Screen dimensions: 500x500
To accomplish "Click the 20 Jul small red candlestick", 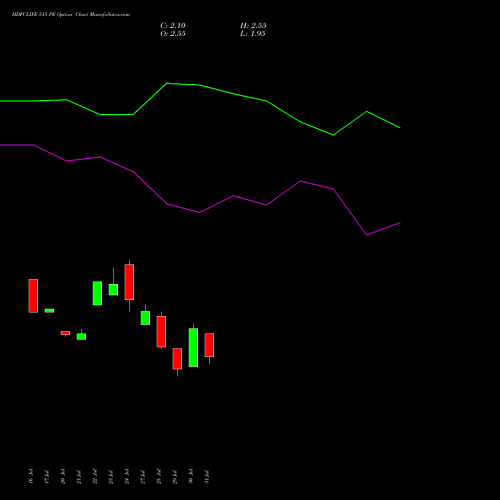I will (x=65, y=333).
